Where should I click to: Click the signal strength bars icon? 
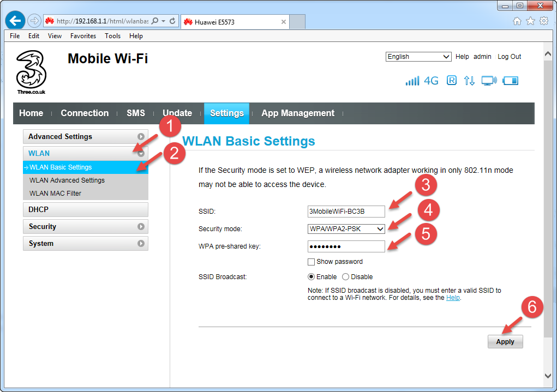tap(412, 81)
